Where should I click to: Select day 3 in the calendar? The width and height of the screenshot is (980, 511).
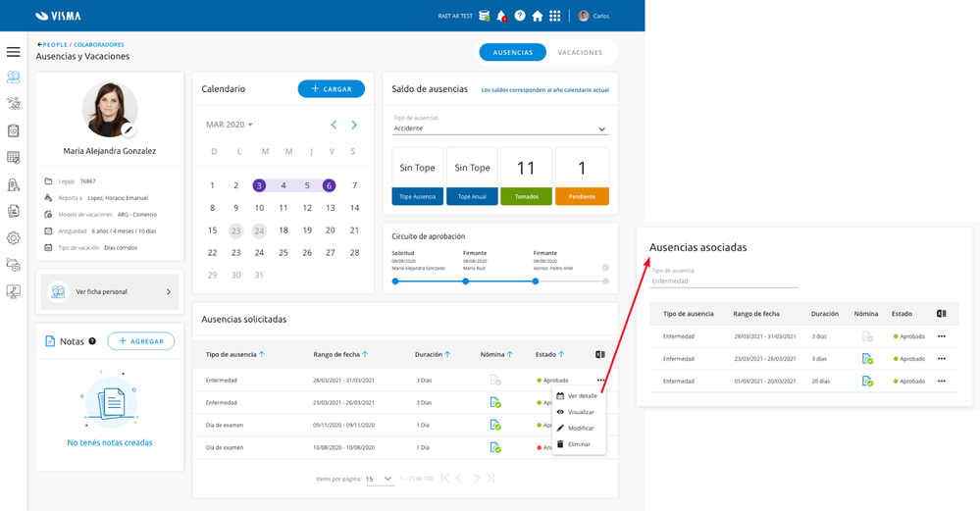tap(259, 185)
